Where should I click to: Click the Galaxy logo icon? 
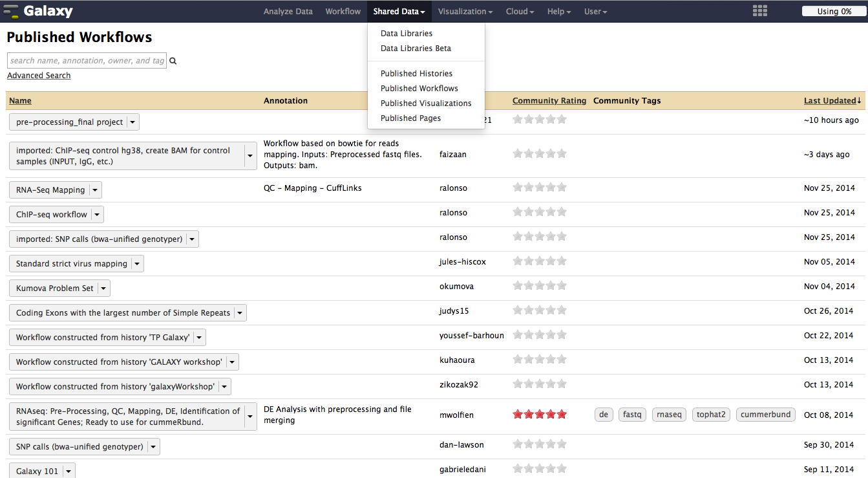pyautogui.click(x=11, y=12)
